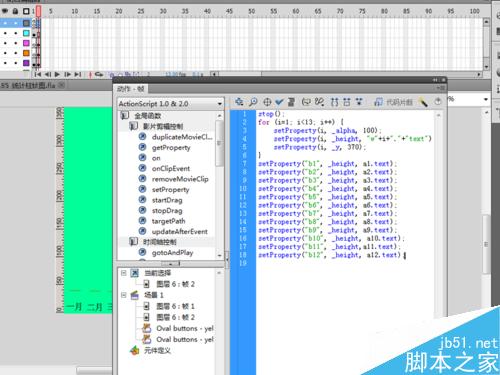
Task: Toggle lock all layers padlock icon
Action: [x=15, y=11]
